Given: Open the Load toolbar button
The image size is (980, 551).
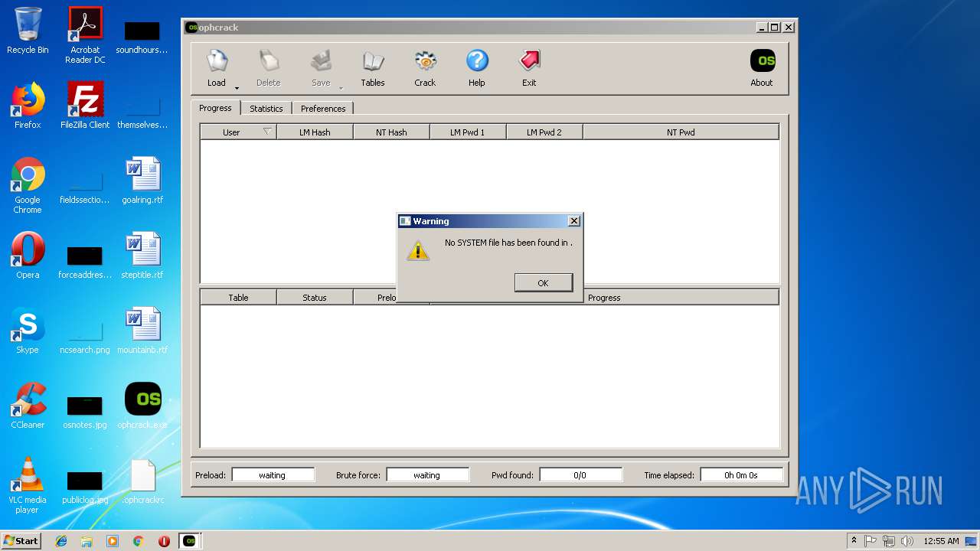Looking at the screenshot, I should pyautogui.click(x=217, y=68).
